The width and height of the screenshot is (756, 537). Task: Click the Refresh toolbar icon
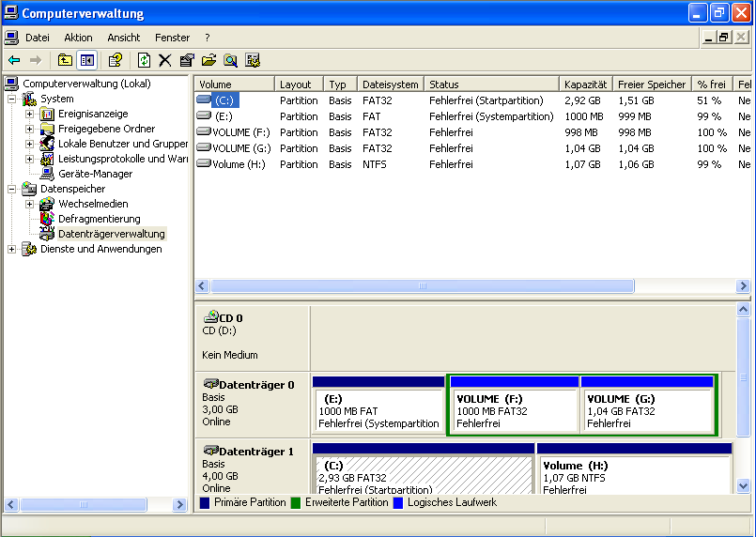tap(144, 60)
